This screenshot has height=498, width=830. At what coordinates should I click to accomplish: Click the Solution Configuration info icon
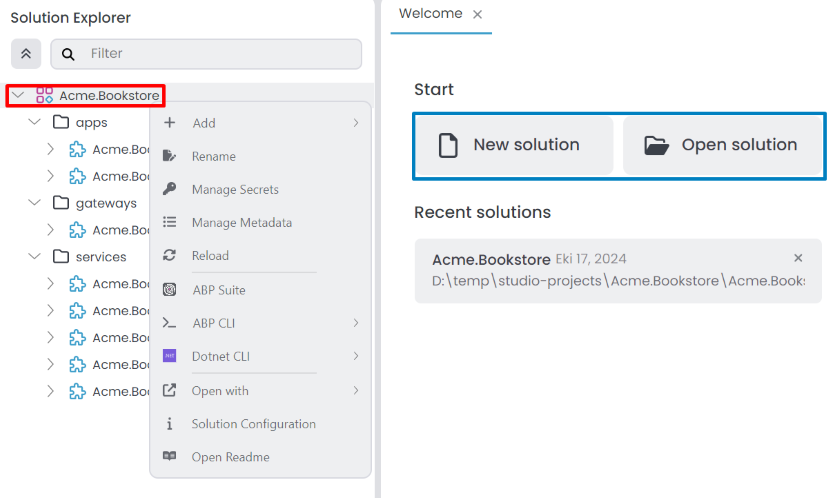click(170, 424)
